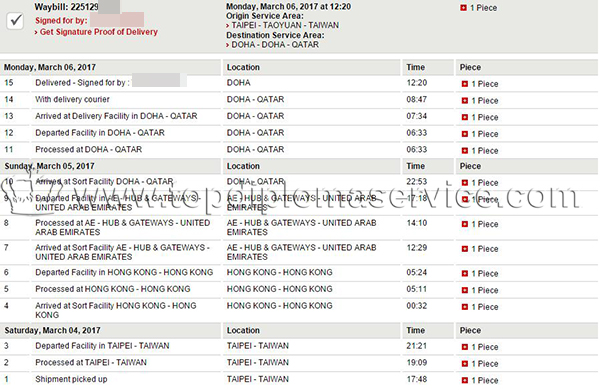Click the 1 Piece icon in the waybill header
This screenshot has width=600, height=390.
tap(463, 8)
